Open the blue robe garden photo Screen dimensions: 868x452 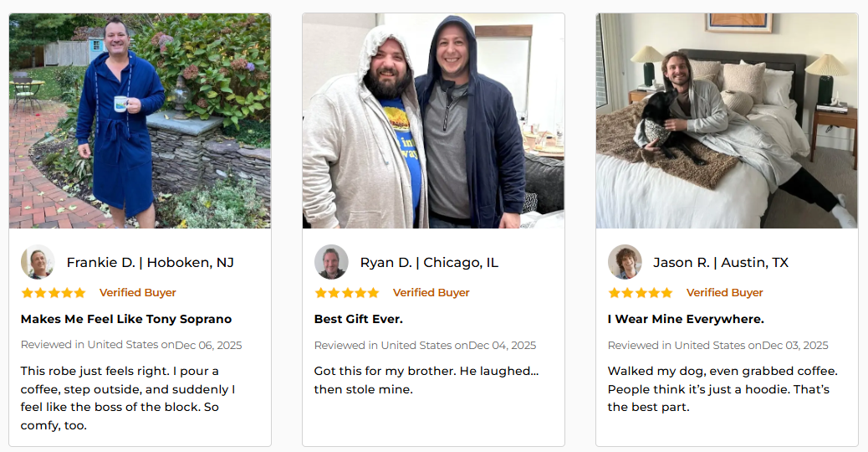(x=140, y=121)
